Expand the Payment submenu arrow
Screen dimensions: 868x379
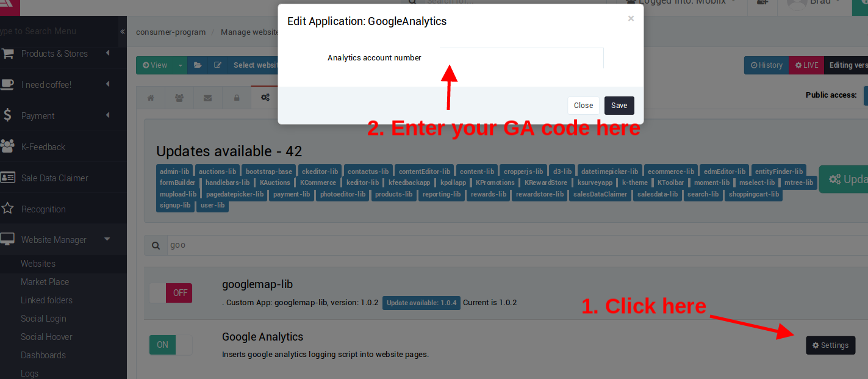(x=108, y=115)
